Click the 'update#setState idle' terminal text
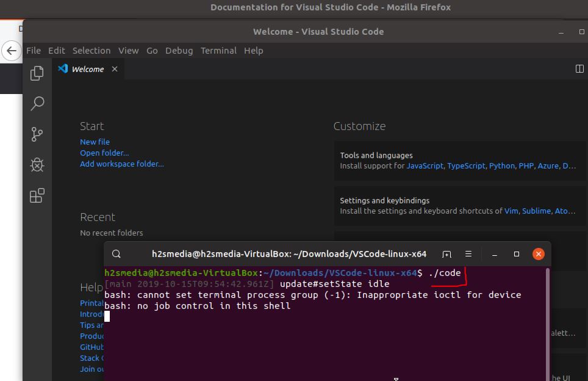The height and width of the screenshot is (381, 588). pos(334,284)
